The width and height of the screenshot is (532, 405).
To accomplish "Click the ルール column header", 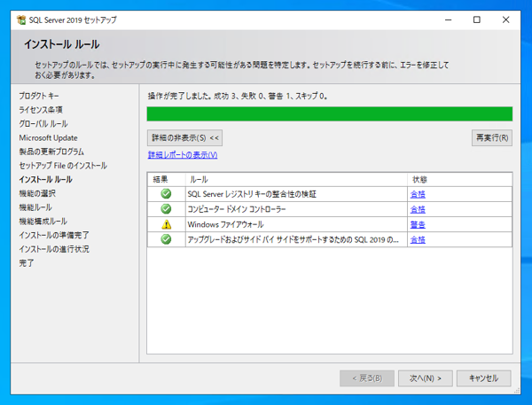I will (x=296, y=179).
